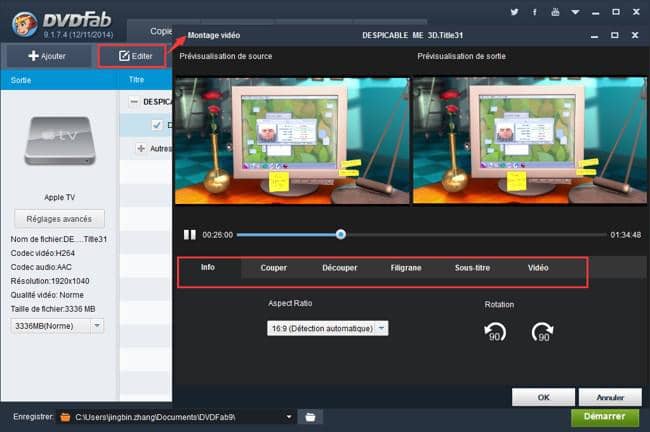Image resolution: width=650 pixels, height=432 pixels.
Task: Maximize the Montage vidéo dialog
Action: pos(615,36)
